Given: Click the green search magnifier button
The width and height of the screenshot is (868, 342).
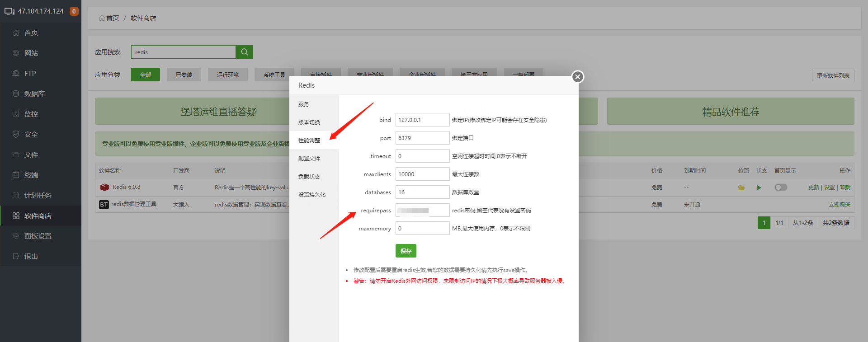Looking at the screenshot, I should (x=244, y=52).
